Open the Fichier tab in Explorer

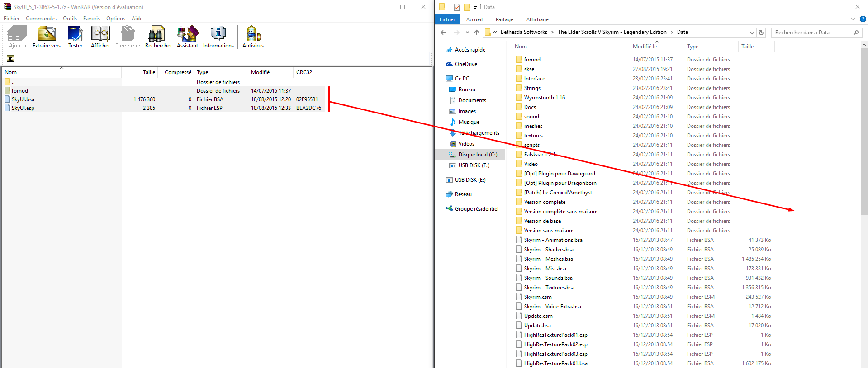[447, 19]
